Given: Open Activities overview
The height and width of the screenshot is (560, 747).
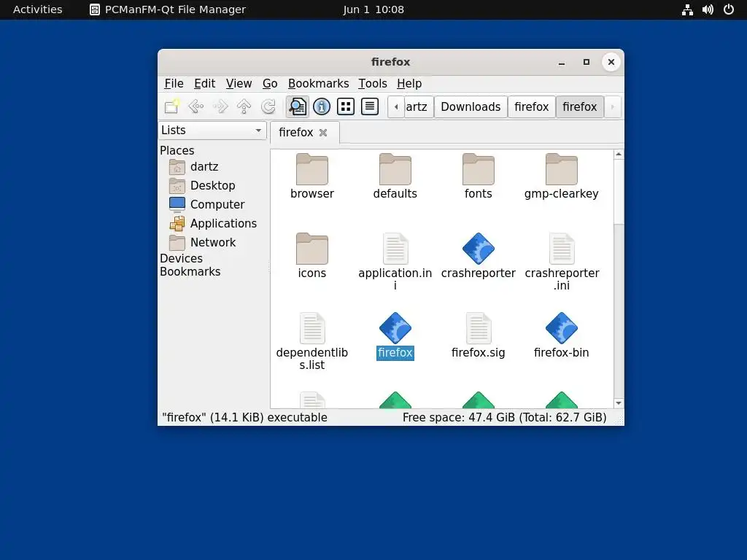Looking at the screenshot, I should tap(38, 9).
